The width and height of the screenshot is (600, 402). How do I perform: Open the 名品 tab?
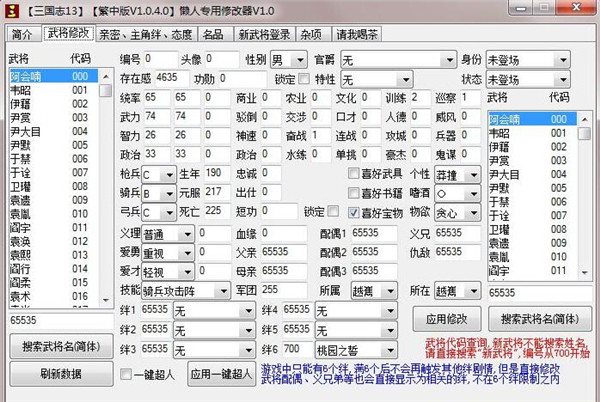pyautogui.click(x=213, y=34)
